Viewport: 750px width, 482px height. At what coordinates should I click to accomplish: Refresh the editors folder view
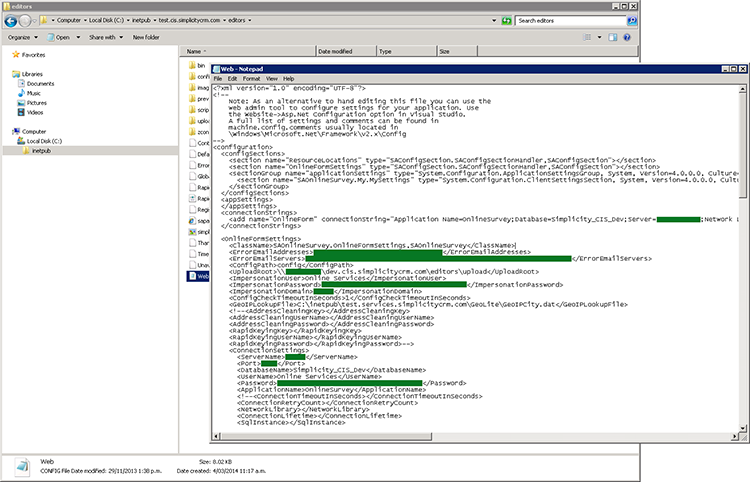[507, 21]
